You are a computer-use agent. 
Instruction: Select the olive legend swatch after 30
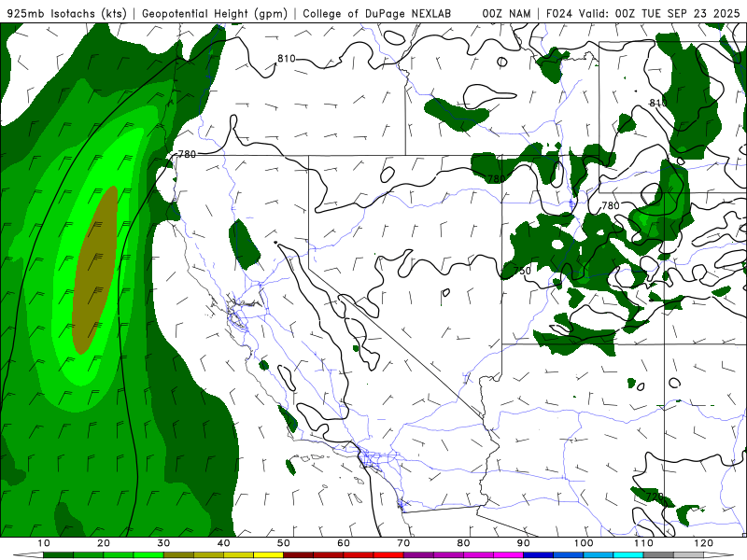point(178,555)
